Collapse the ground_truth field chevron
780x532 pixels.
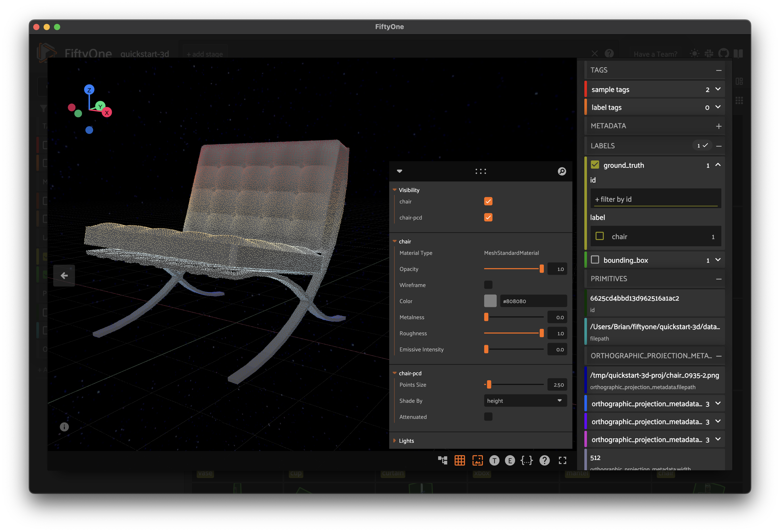pyautogui.click(x=718, y=165)
